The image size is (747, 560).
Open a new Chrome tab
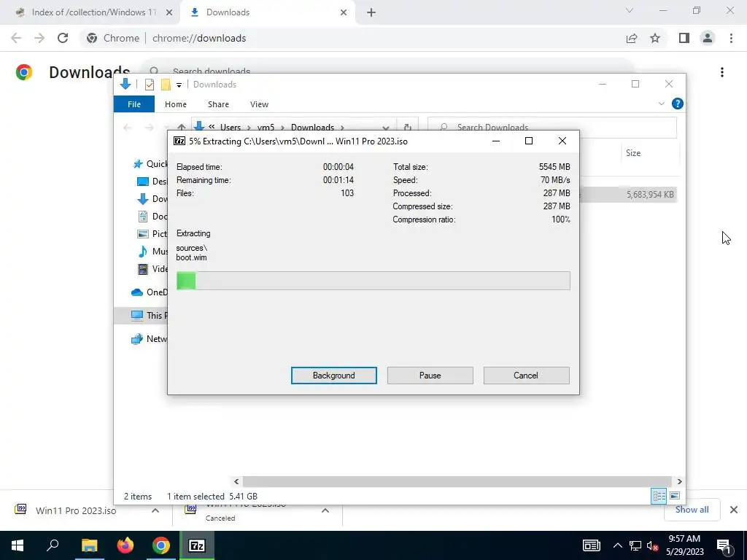[x=371, y=12]
